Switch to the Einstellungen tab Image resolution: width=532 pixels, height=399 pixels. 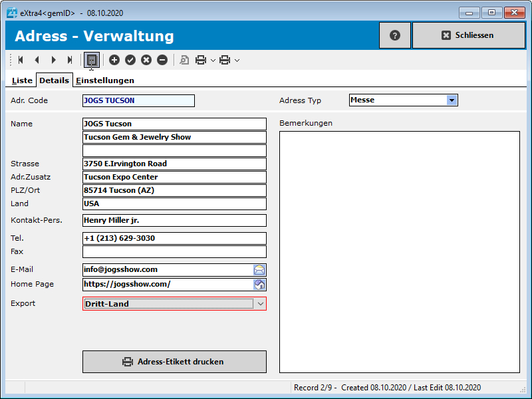point(105,80)
